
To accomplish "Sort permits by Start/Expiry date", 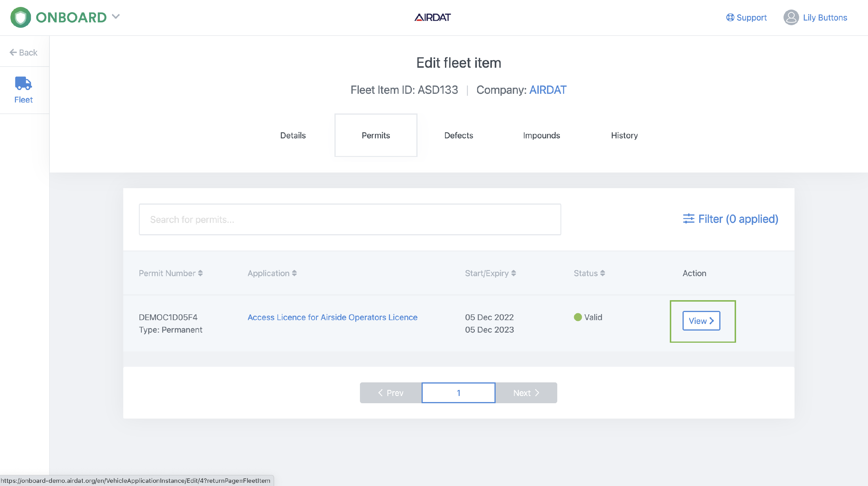I will (490, 273).
